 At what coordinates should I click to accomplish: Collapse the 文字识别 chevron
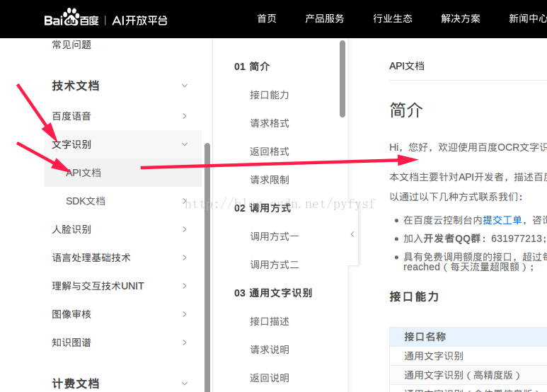(185, 144)
